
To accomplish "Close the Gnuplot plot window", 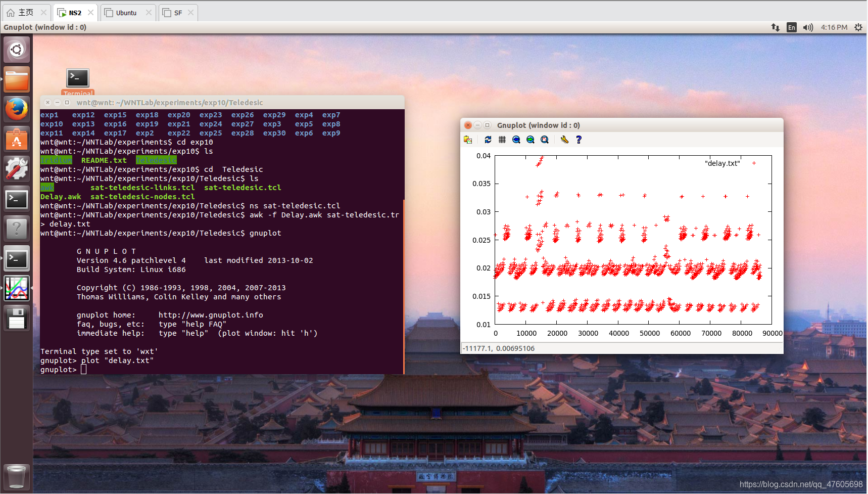I will 468,125.
